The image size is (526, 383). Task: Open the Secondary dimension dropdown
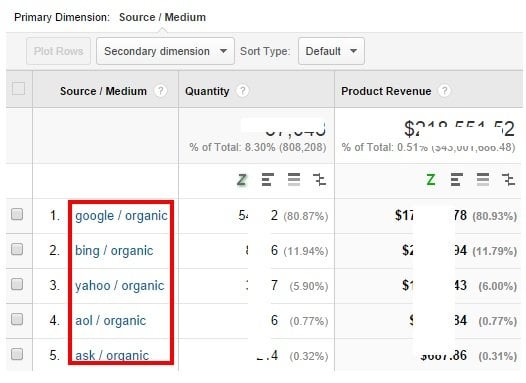pos(165,51)
